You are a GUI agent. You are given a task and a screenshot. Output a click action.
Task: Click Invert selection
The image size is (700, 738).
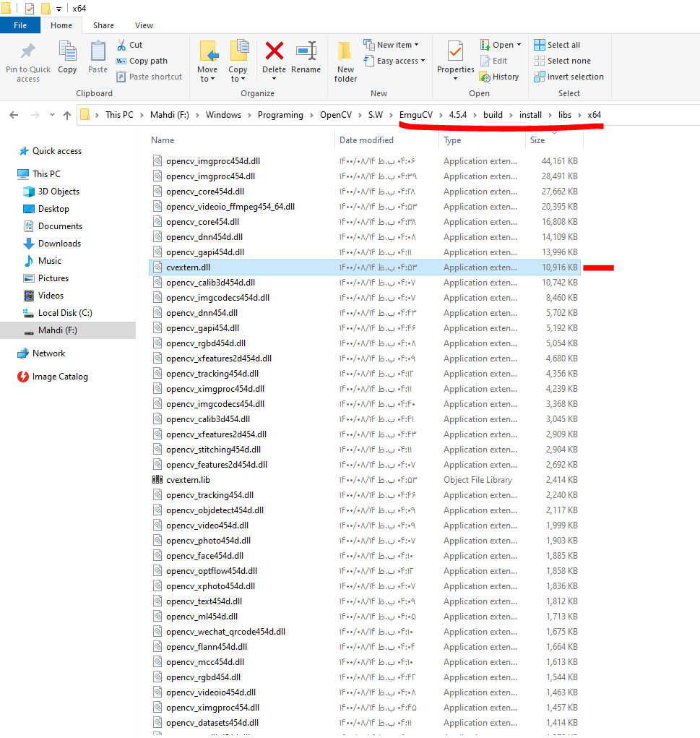(569, 76)
